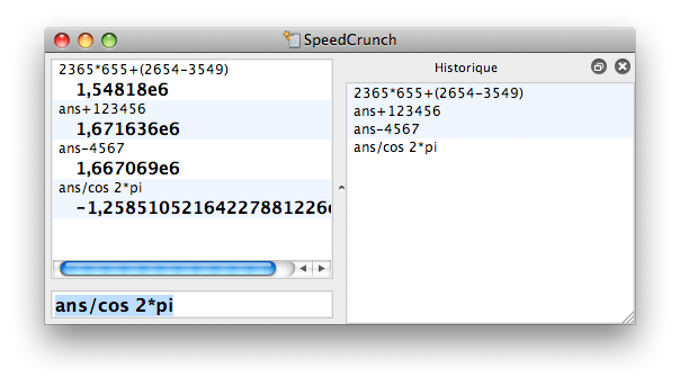Click the scrollbar left arrow

[x=303, y=268]
